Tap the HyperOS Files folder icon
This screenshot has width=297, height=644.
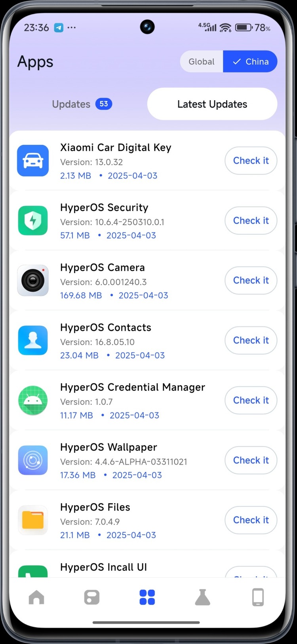33,520
